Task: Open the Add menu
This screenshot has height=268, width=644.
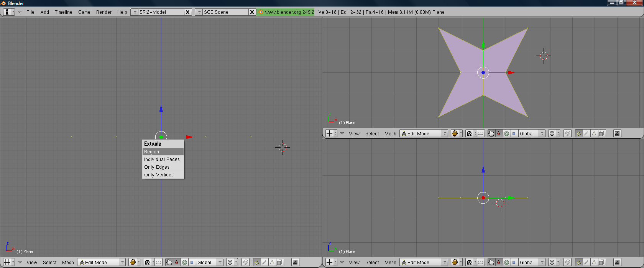Action: 44,12
